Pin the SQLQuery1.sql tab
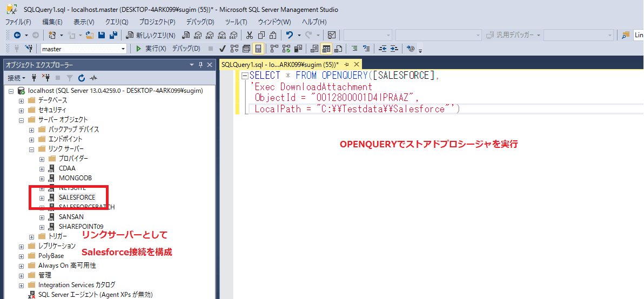Screen dimensions: 644x299 pyautogui.click(x=347, y=64)
